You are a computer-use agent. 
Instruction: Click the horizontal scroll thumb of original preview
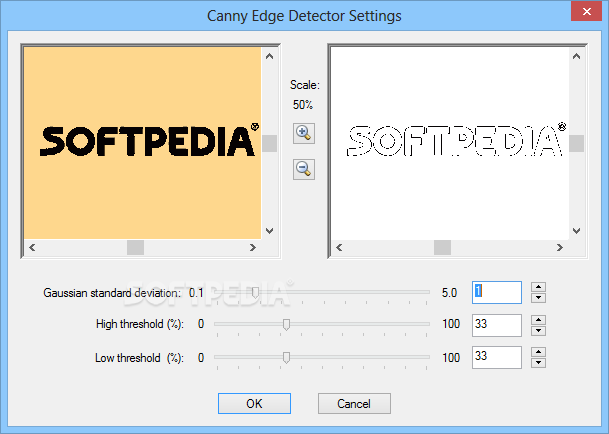point(136,248)
